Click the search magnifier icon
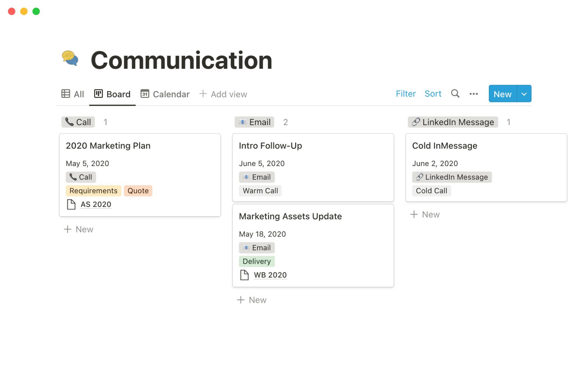This screenshot has width=588, height=368. pyautogui.click(x=455, y=94)
